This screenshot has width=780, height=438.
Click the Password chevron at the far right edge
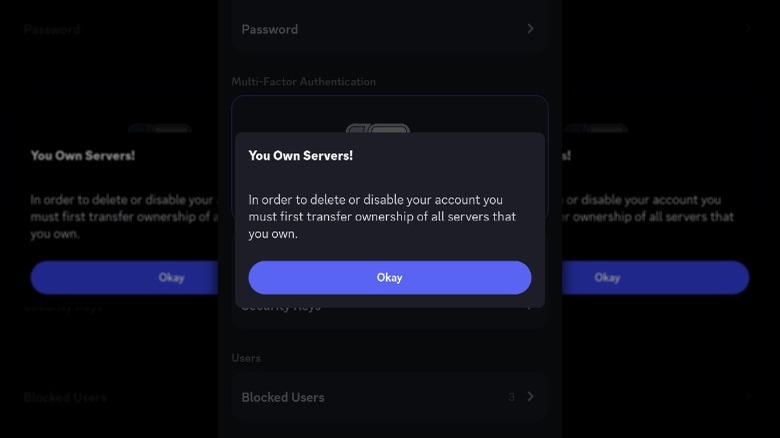click(x=748, y=29)
